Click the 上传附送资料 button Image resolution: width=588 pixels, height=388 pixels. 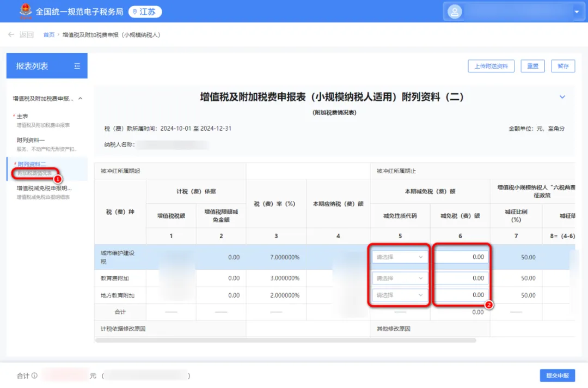491,66
